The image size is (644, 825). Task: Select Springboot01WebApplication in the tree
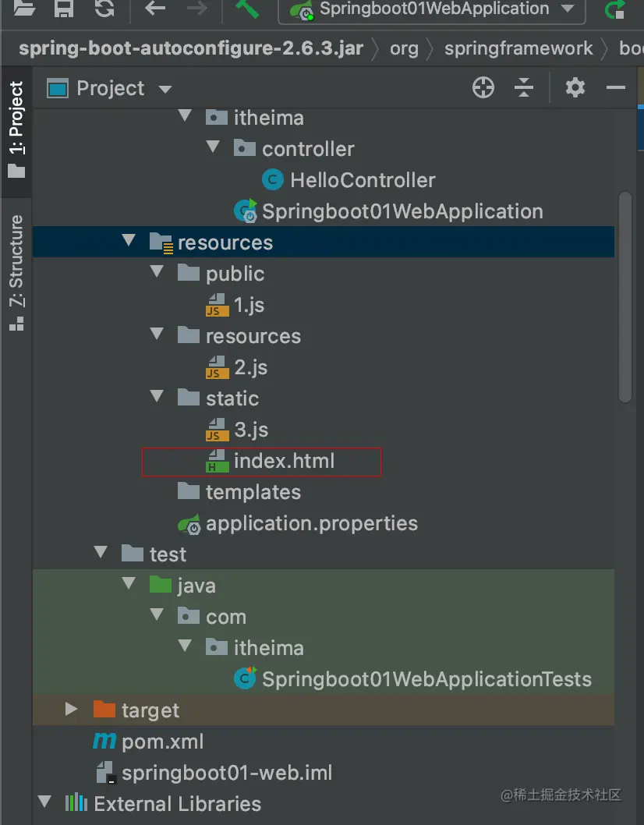pyautogui.click(x=402, y=211)
